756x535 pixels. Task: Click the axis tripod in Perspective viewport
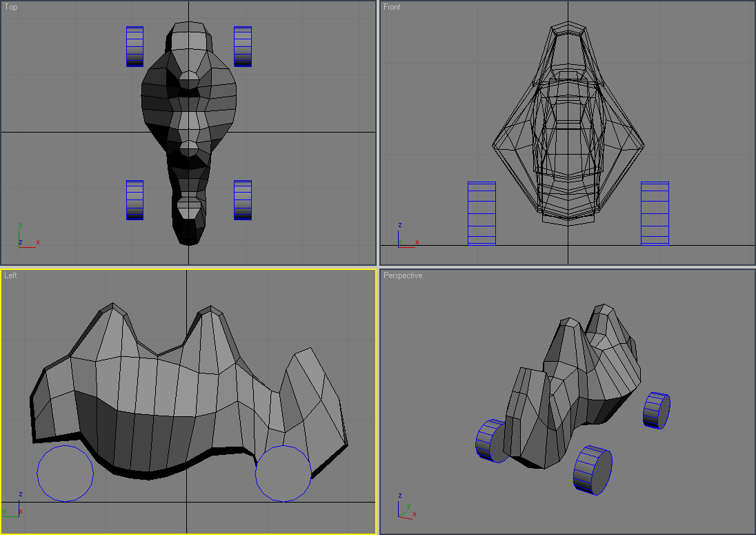point(407,506)
